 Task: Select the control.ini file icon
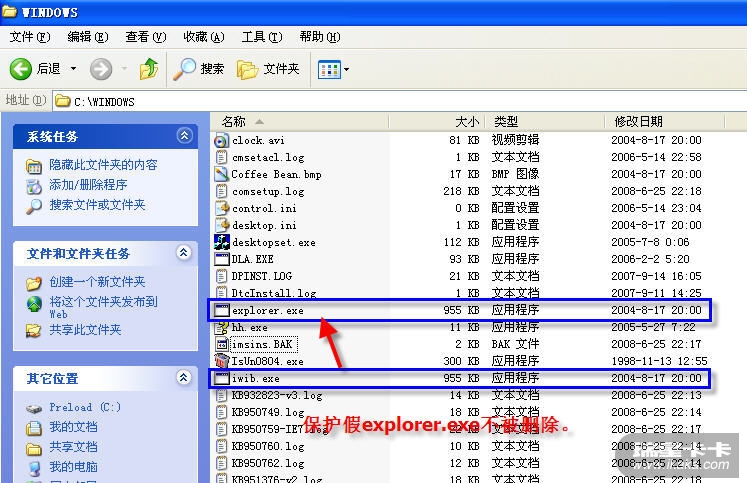[222, 208]
